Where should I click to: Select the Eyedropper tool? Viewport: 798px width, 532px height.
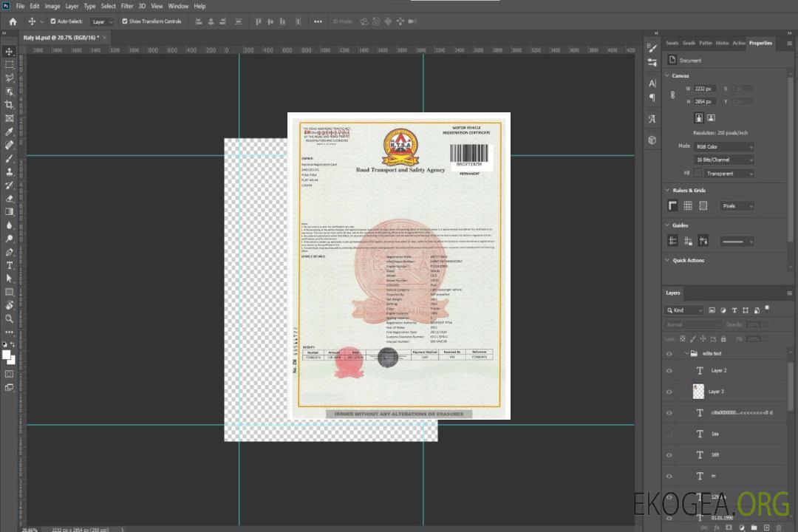[x=10, y=132]
